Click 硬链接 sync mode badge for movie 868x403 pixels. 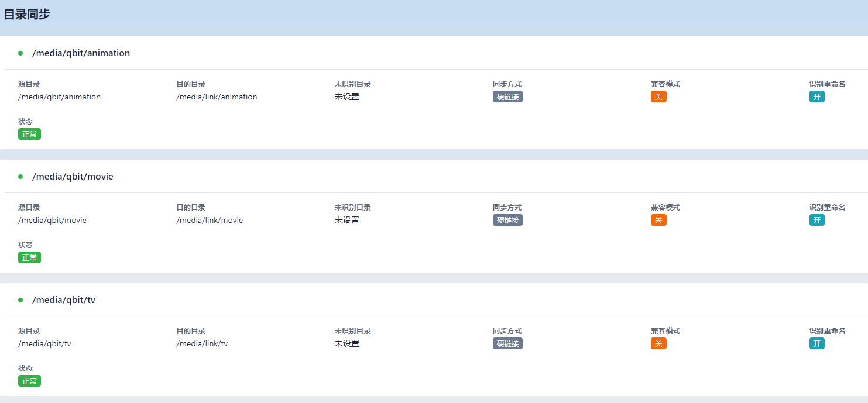pyautogui.click(x=507, y=221)
